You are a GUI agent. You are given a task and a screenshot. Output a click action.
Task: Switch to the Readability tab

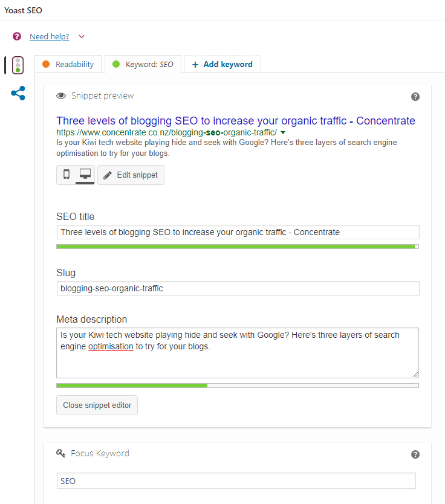(x=68, y=64)
